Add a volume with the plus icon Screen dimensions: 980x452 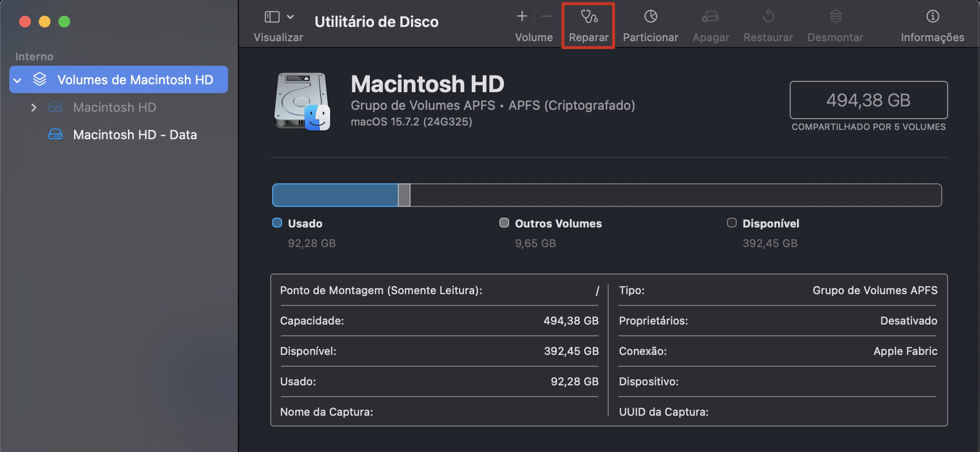(x=522, y=16)
